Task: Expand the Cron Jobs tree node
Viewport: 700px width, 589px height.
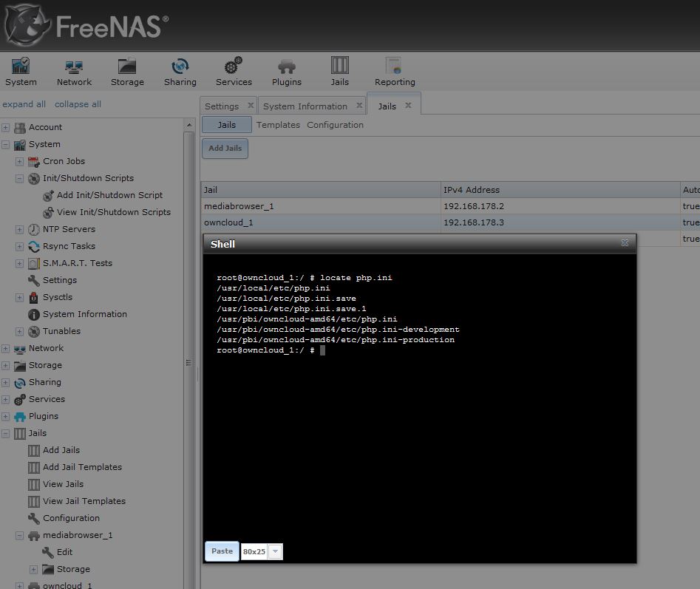Action: (x=20, y=162)
